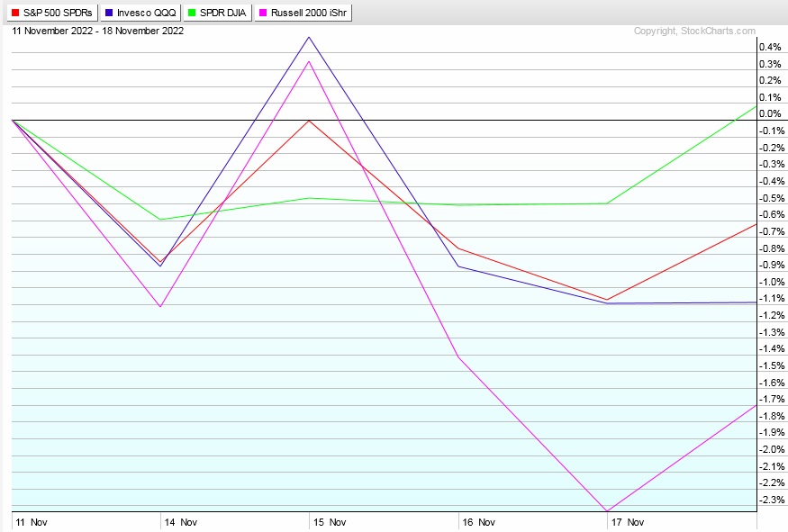788x532 pixels.
Task: Click the SPDR DJIA low point on 14 Nov
Action: (159, 220)
